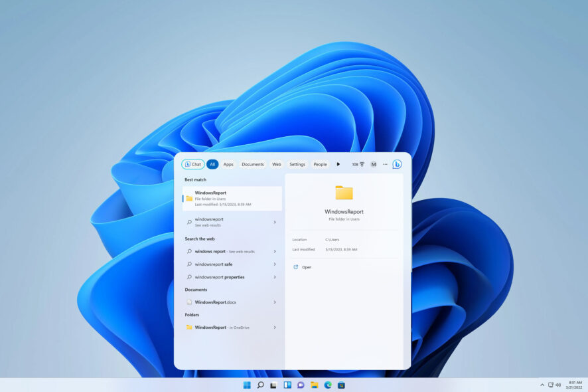This screenshot has width=588, height=392.
Task: Expand the WindowsReport OneDrive folder chevron
Action: 275,327
